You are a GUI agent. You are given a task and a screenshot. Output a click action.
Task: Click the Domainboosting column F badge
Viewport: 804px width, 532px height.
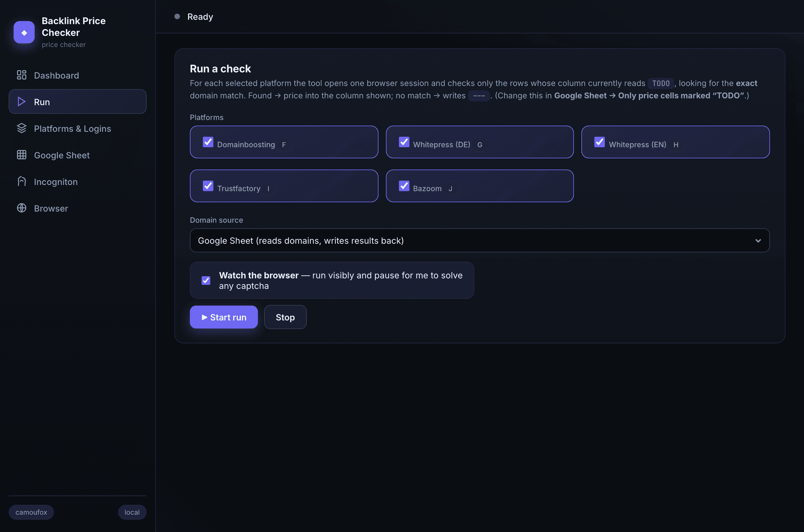(x=284, y=144)
